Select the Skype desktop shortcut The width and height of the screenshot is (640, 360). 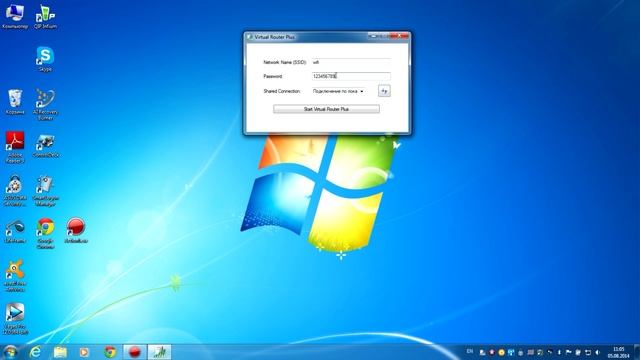45,59
